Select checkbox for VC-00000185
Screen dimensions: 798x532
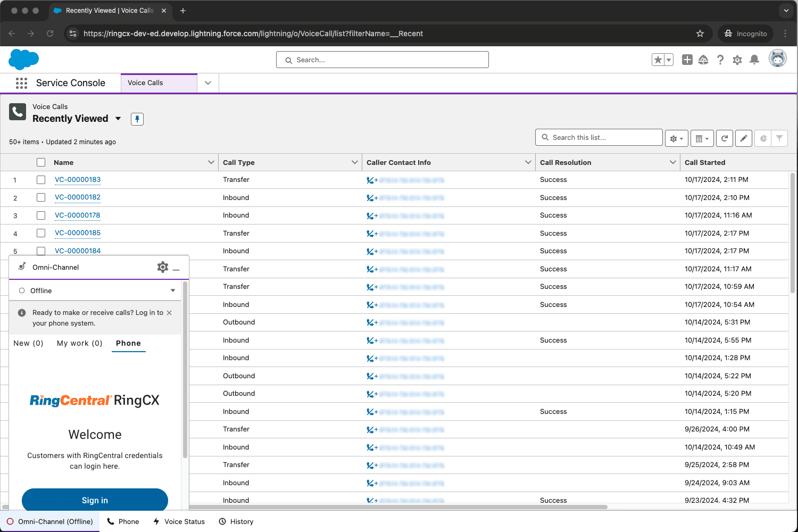41,233
